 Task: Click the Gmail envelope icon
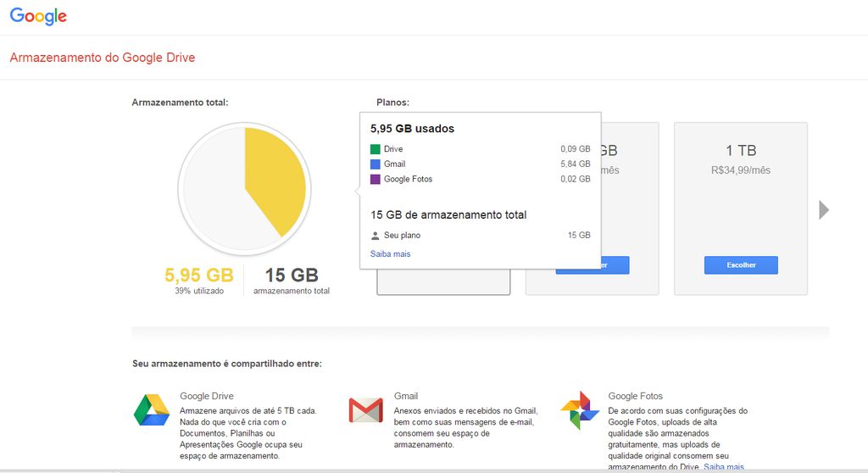click(366, 410)
